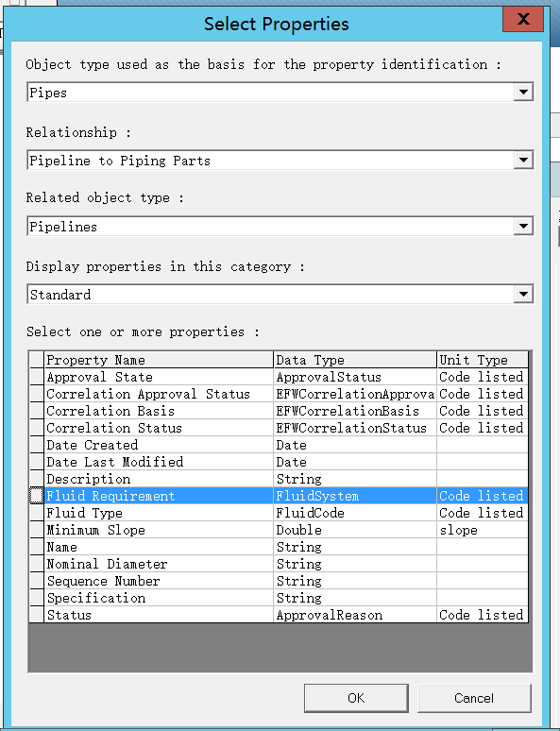The image size is (560, 731).
Task: Select the row header box for Fluid Requirement
Action: point(37,496)
